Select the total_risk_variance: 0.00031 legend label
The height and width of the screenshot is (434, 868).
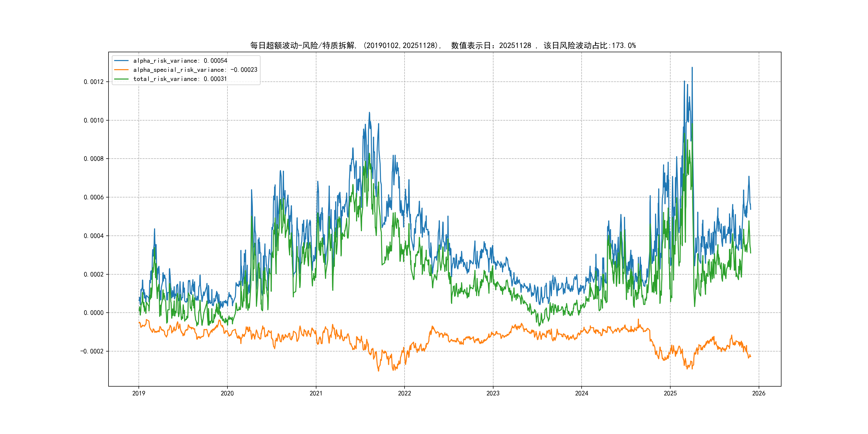(x=180, y=79)
